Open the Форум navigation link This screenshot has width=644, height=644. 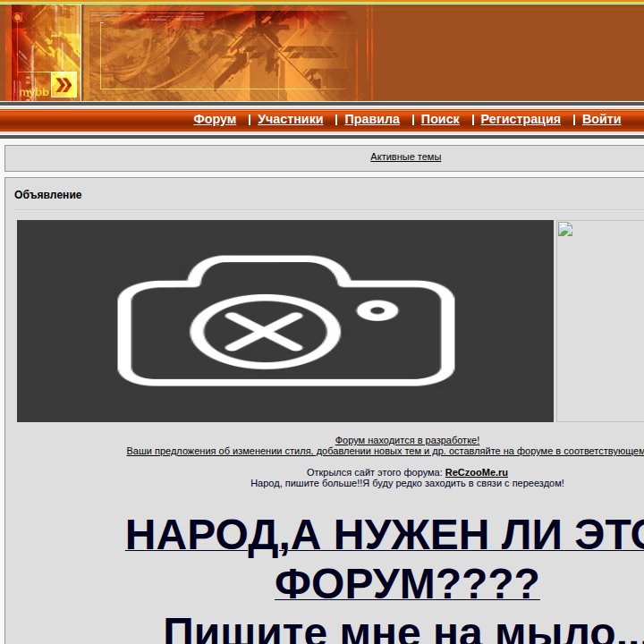(x=215, y=119)
